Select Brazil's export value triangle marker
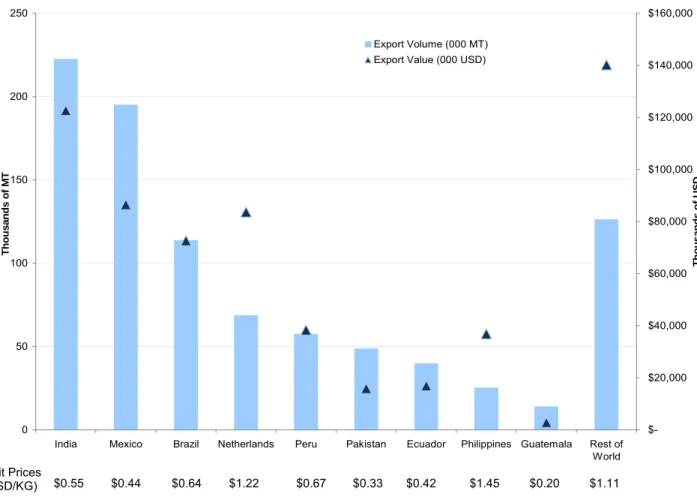Screen dimensions: 697x497 coord(186,241)
